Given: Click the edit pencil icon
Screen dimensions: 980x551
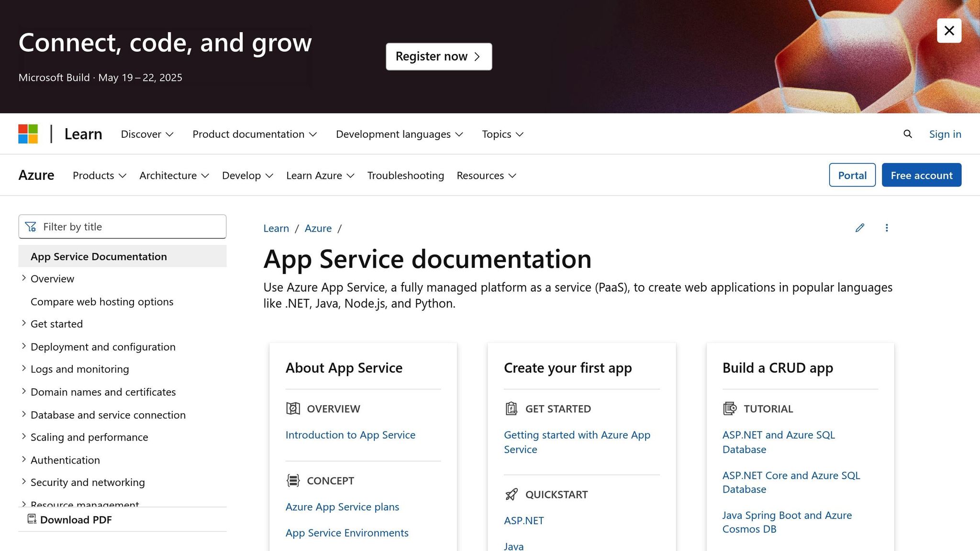Looking at the screenshot, I should (x=860, y=228).
